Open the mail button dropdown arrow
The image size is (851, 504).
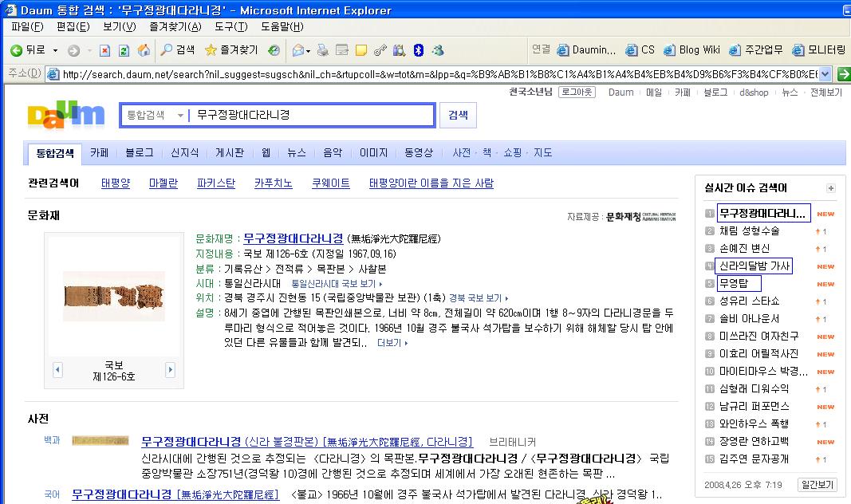pos(309,51)
